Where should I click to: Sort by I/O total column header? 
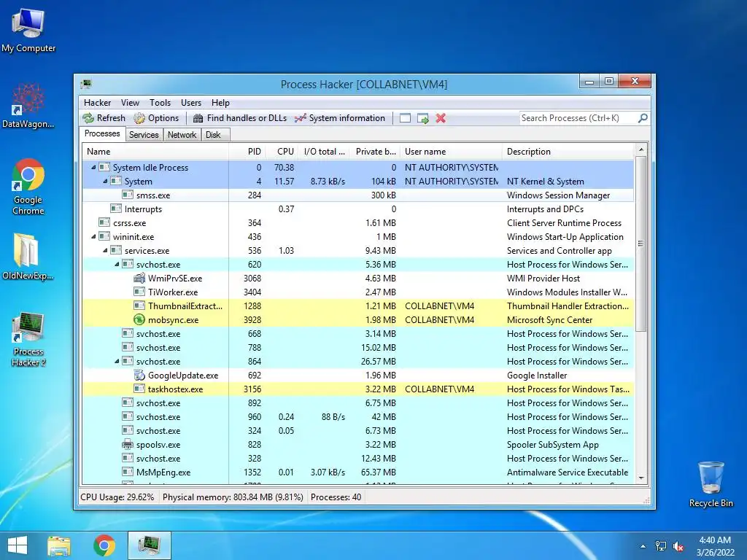323,152
